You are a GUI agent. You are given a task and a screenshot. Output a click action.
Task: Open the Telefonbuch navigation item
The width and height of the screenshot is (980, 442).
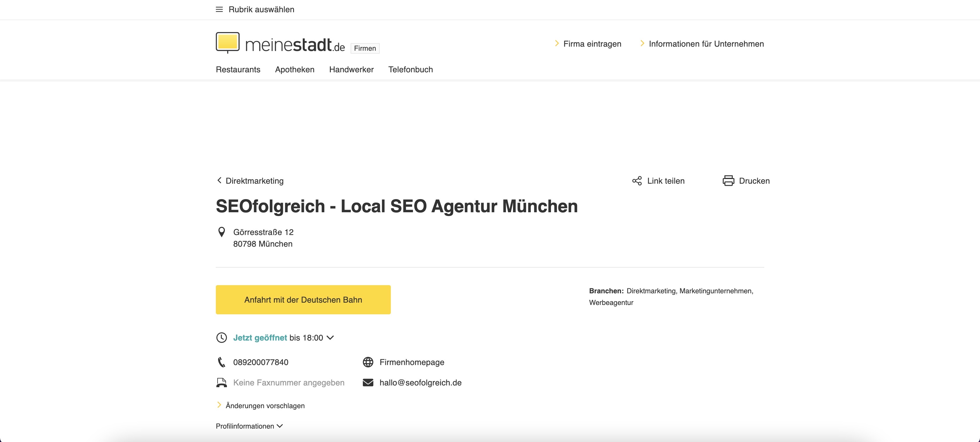click(410, 70)
